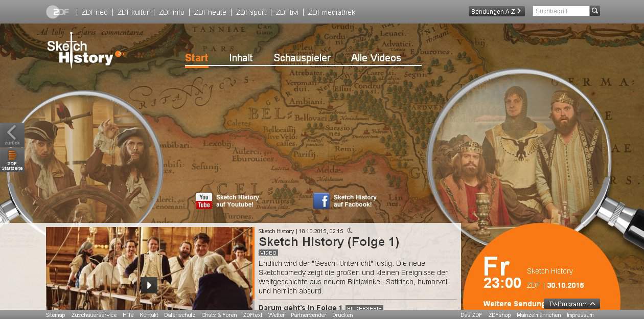Image resolution: width=644 pixels, height=319 pixels.
Task: Expand the TV-Programm panel
Action: pos(571,304)
